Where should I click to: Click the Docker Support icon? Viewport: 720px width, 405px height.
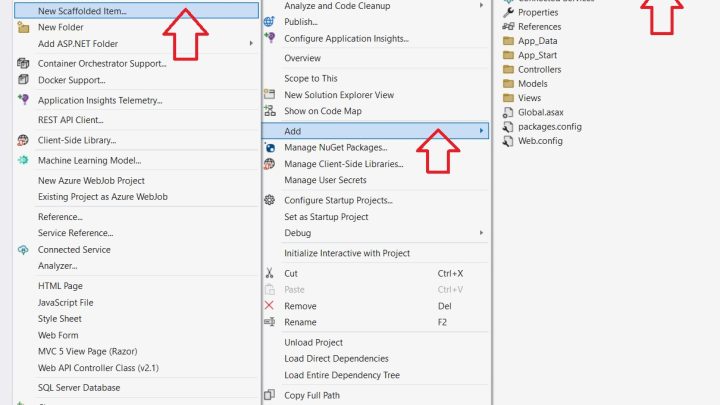[23, 80]
